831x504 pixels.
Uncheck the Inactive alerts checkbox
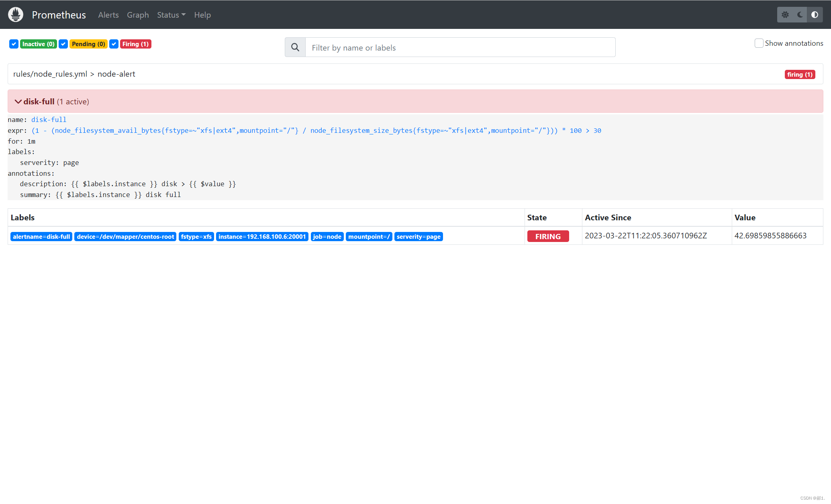click(x=14, y=44)
